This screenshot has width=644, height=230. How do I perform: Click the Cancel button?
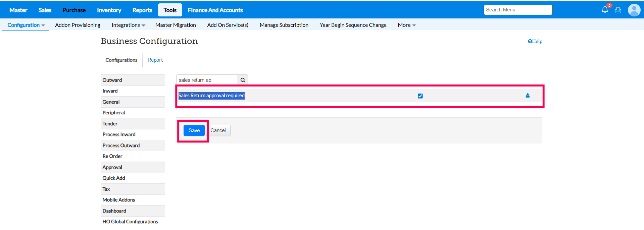point(218,130)
